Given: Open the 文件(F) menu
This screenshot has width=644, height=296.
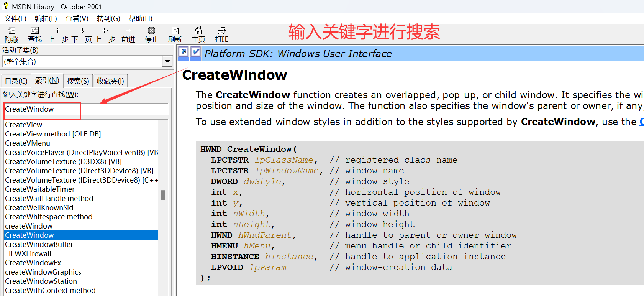Looking at the screenshot, I should [15, 18].
